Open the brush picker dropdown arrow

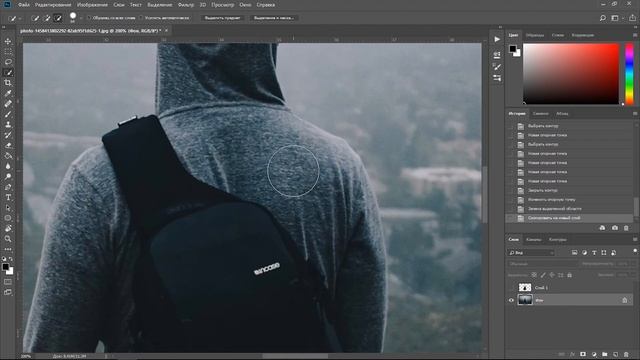81,18
